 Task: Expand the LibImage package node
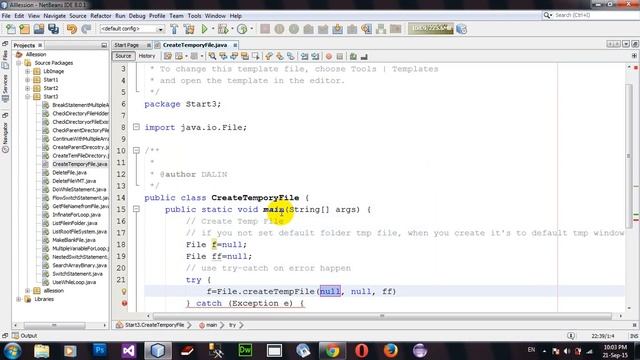click(x=27, y=71)
